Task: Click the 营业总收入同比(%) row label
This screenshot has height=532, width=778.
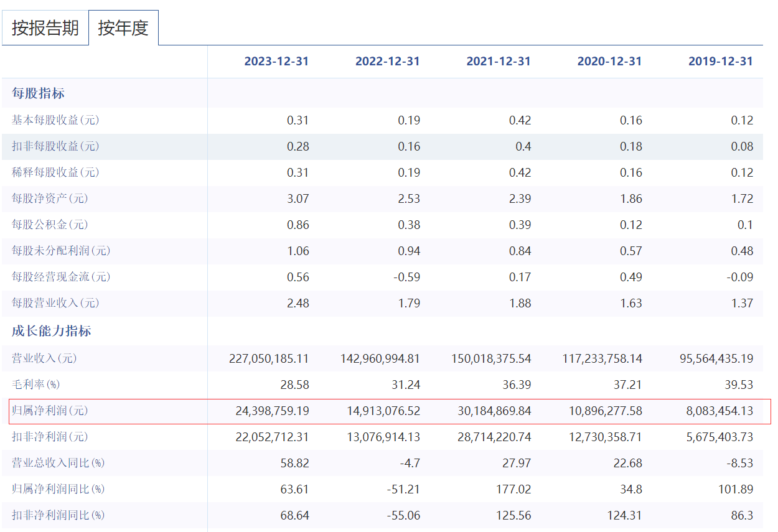Action: tap(59, 463)
